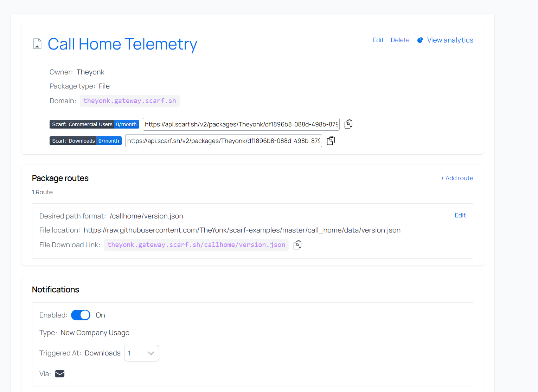Click the callhome/version.json download link text
The width and height of the screenshot is (538, 392).
click(x=196, y=245)
